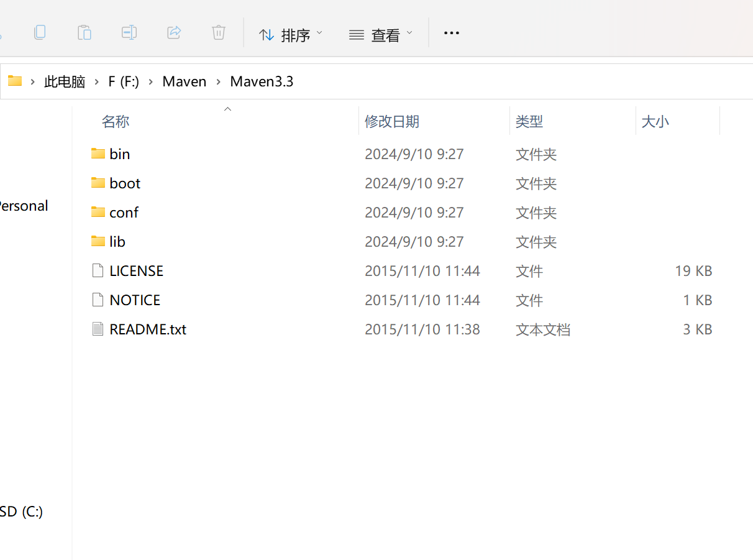Click the folder icon in address bar

(x=15, y=81)
